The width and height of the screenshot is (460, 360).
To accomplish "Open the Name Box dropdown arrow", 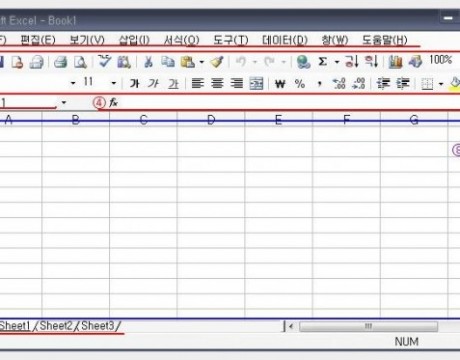I will 64,102.
